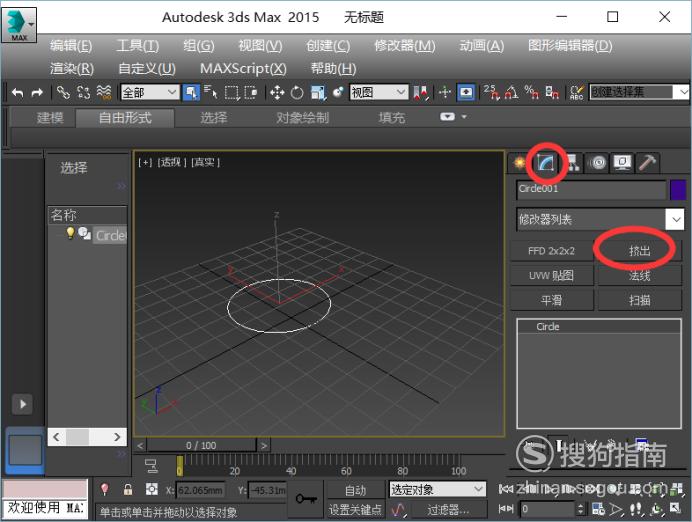Switch to the 填充 ribbon tab

tap(391, 118)
